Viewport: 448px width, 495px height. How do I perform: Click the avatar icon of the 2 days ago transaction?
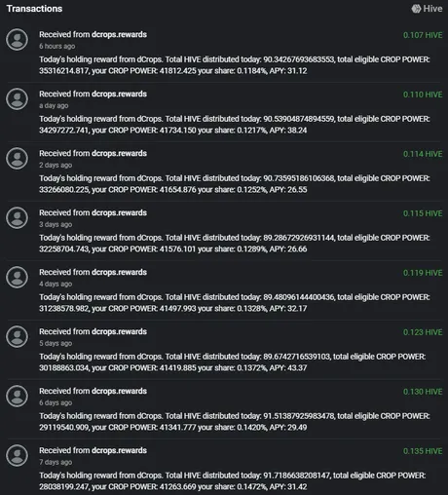[18, 159]
